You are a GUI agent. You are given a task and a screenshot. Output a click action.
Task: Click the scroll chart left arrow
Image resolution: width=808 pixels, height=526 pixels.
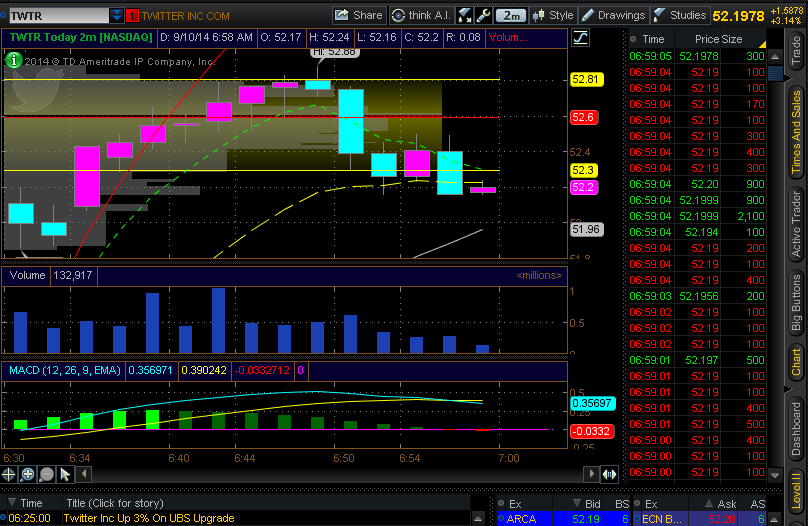pyautogui.click(x=84, y=474)
